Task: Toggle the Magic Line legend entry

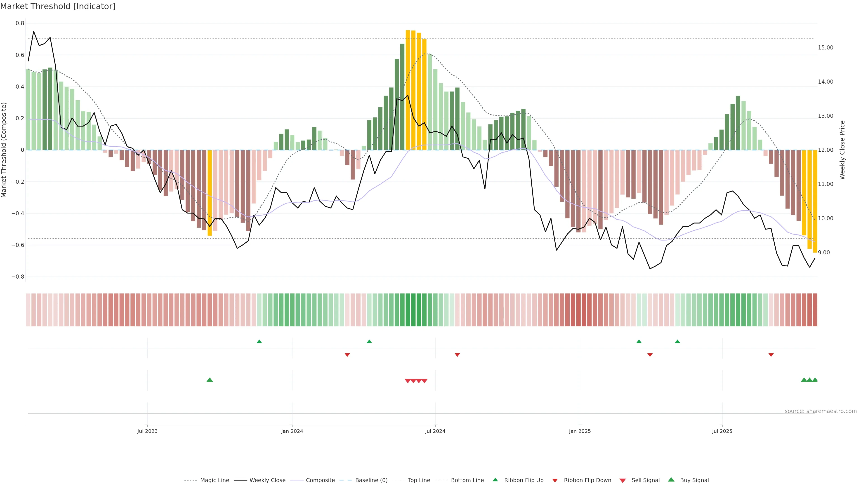Action: point(214,480)
